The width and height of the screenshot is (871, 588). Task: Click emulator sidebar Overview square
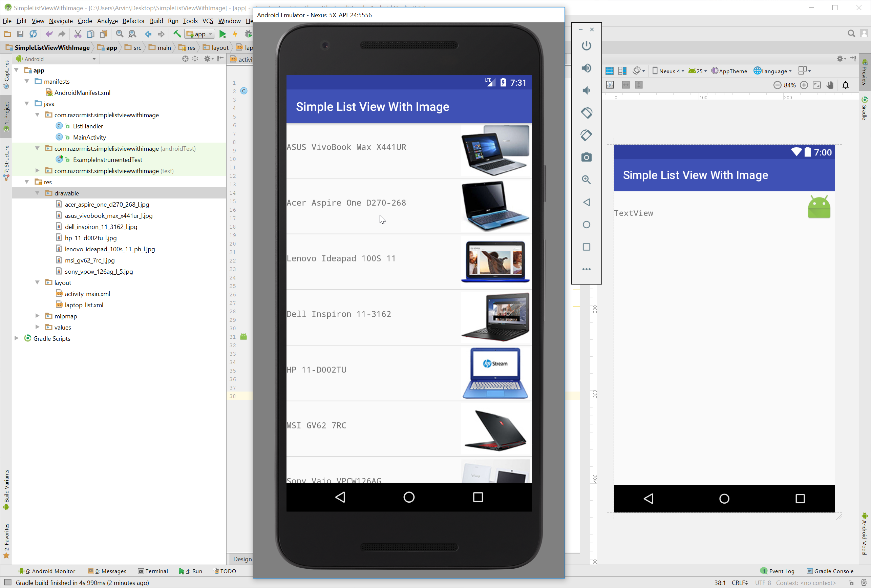[586, 247]
